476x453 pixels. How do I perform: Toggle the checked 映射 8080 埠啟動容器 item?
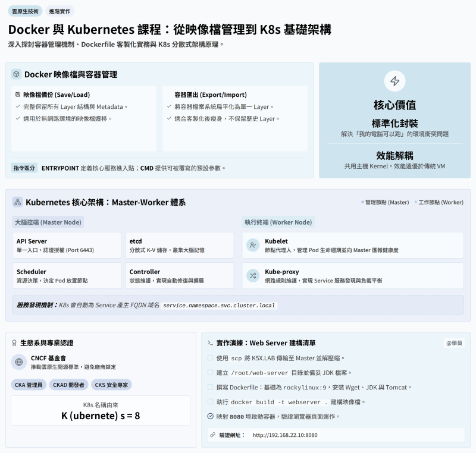point(211,416)
